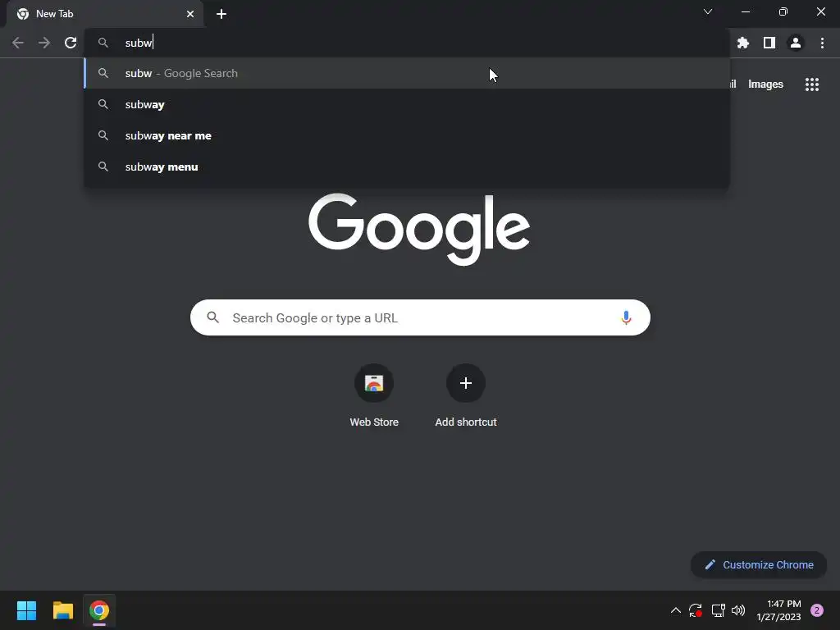Open the network tray icon
This screenshot has width=840, height=630.
pos(718,610)
